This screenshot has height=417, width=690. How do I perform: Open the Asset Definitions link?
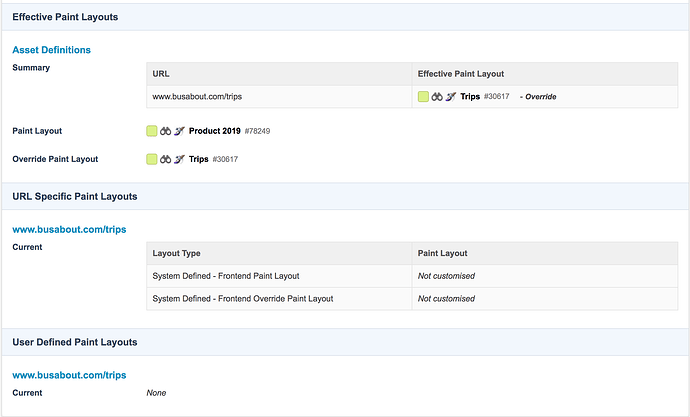tap(51, 50)
